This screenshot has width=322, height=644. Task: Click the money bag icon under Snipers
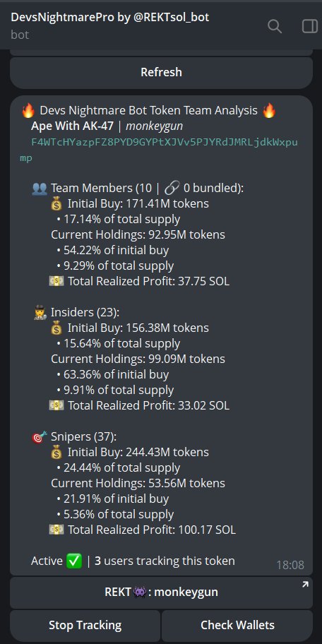[x=56, y=452]
